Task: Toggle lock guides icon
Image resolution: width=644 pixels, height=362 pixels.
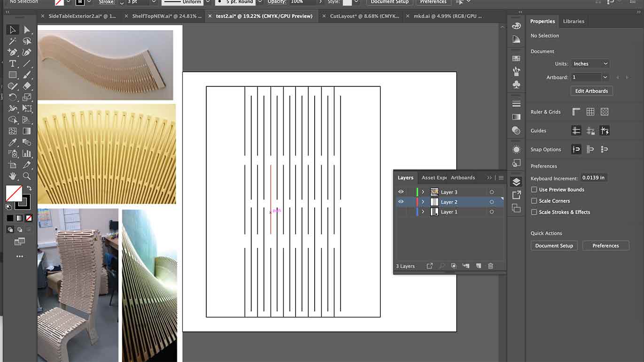Action: click(590, 131)
